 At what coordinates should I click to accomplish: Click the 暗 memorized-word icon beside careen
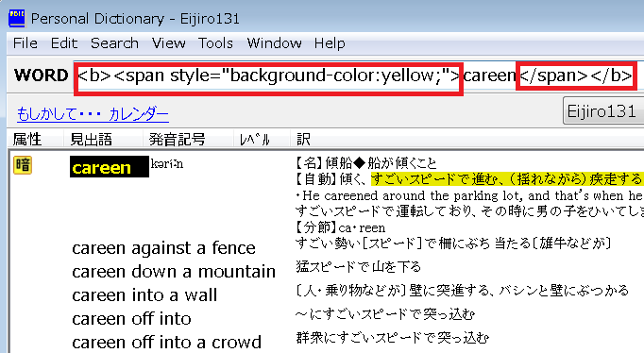click(x=23, y=165)
